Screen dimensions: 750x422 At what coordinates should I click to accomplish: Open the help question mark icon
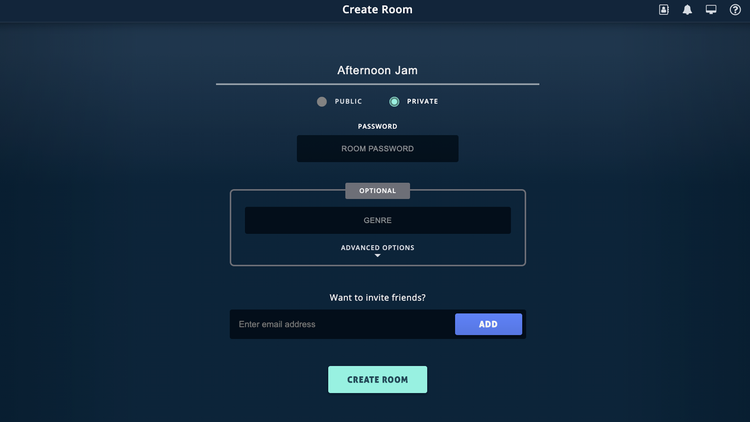[735, 10]
